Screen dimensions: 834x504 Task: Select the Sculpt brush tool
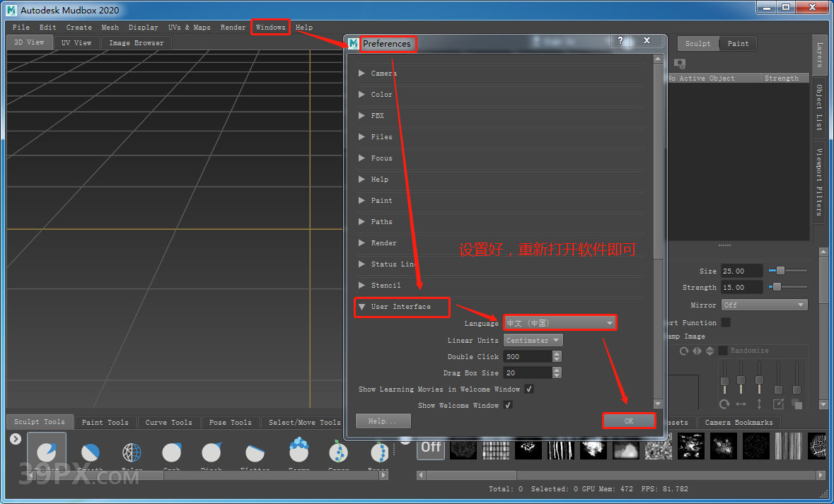click(x=47, y=452)
